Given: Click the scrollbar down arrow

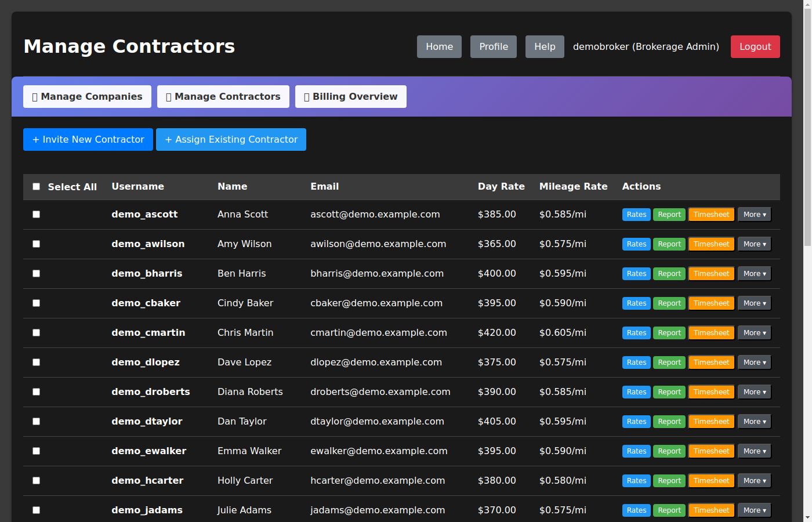Looking at the screenshot, I should 807,517.
